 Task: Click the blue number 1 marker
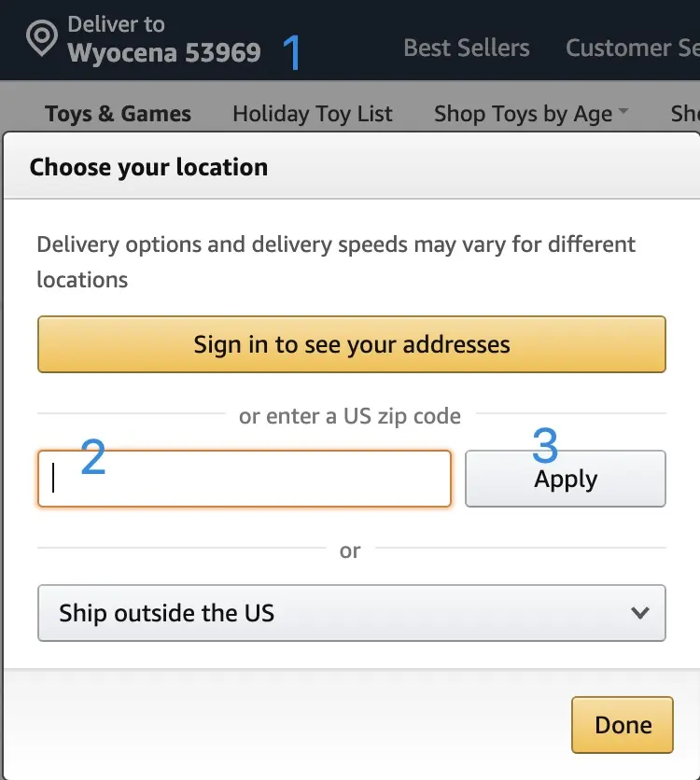[x=292, y=52]
